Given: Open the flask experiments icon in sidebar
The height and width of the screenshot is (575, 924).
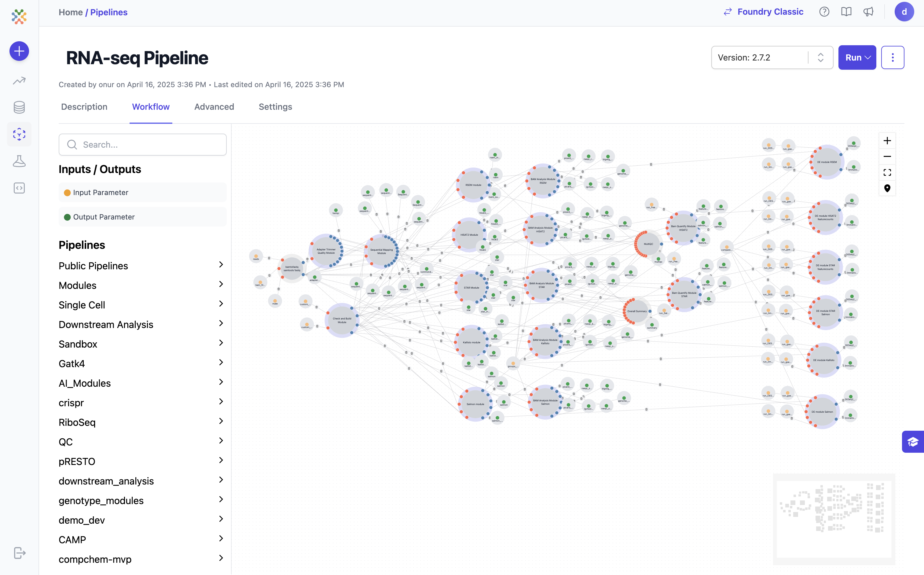Looking at the screenshot, I should [x=19, y=161].
